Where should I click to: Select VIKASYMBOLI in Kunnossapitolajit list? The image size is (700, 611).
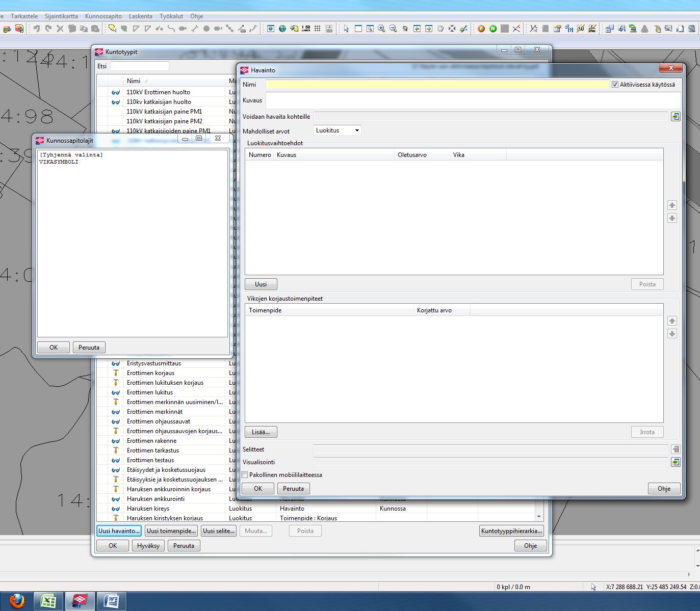tap(59, 162)
